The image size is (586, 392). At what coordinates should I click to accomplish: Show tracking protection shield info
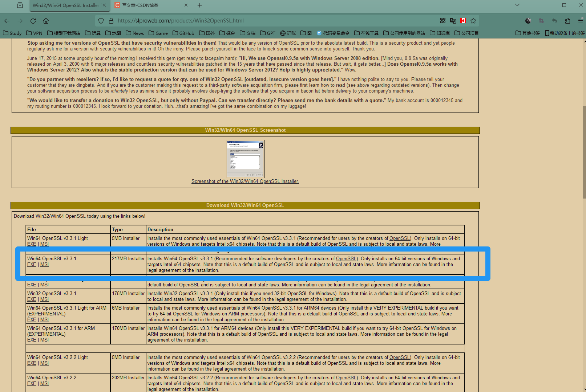coord(101,21)
